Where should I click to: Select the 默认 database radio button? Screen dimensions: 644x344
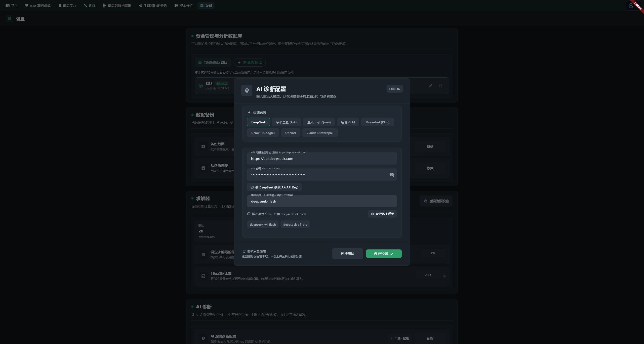[x=200, y=86]
